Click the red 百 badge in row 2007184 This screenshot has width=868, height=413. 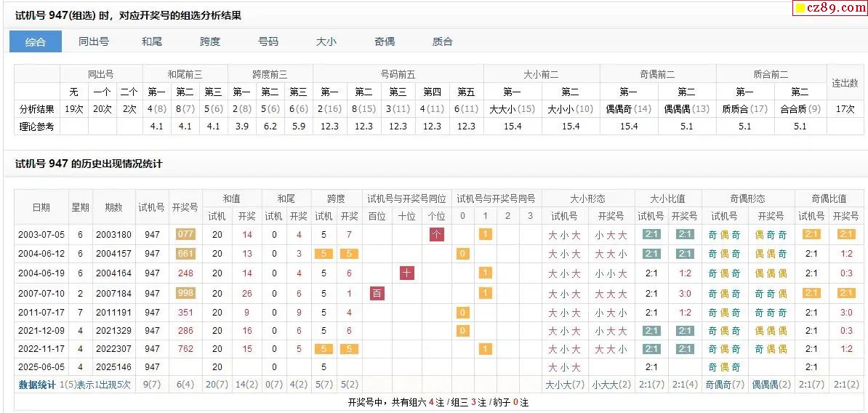377,294
